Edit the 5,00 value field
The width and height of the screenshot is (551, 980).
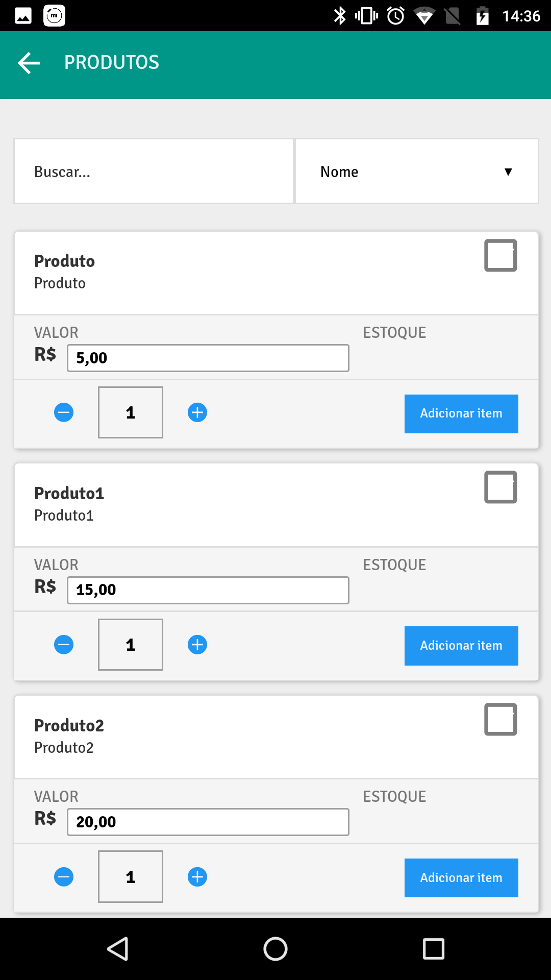coord(208,358)
